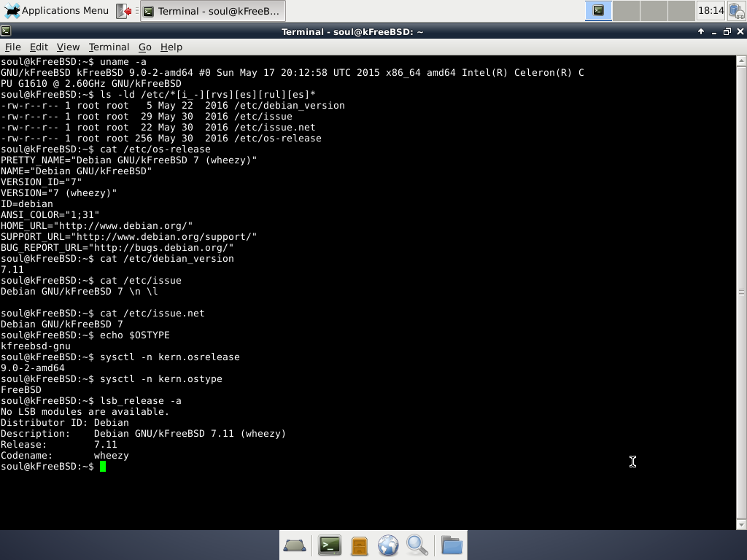Open the terminal window menu icon
Viewport: 747px width, 560px height.
(6, 31)
